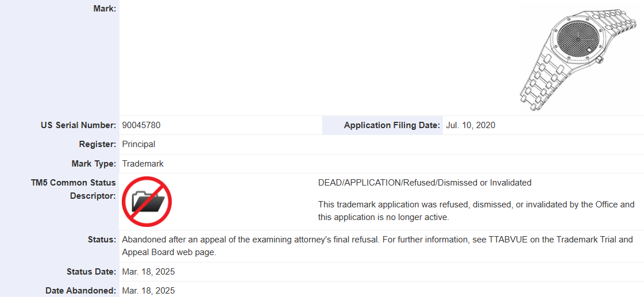Click the 'Status Date:' label
Image resolution: width=644 pixels, height=297 pixels.
click(91, 272)
